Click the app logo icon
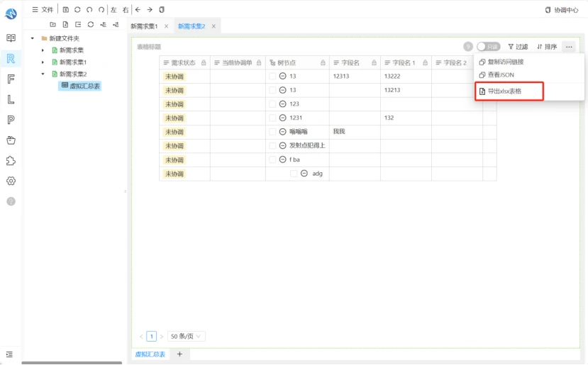 [11, 14]
